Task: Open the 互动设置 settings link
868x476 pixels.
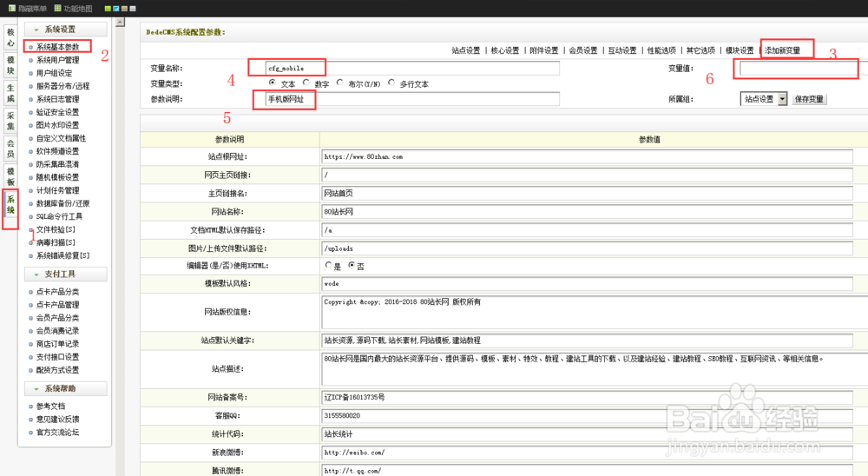Action: click(x=622, y=50)
